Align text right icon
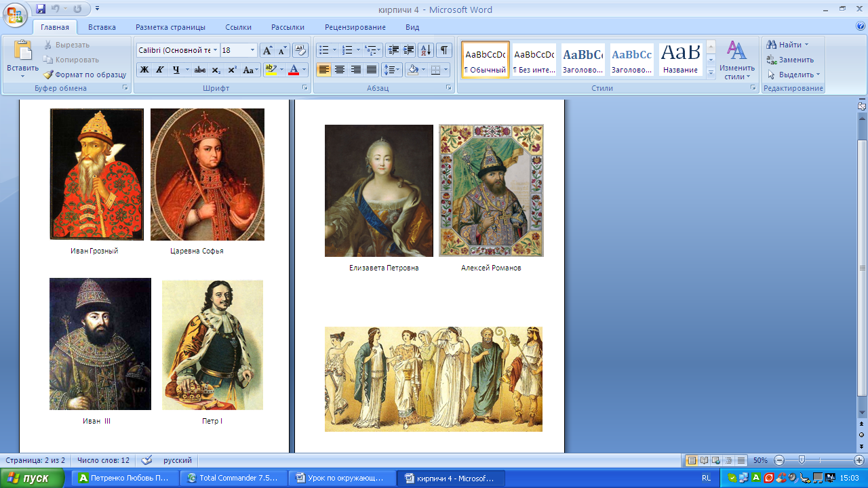 (355, 70)
